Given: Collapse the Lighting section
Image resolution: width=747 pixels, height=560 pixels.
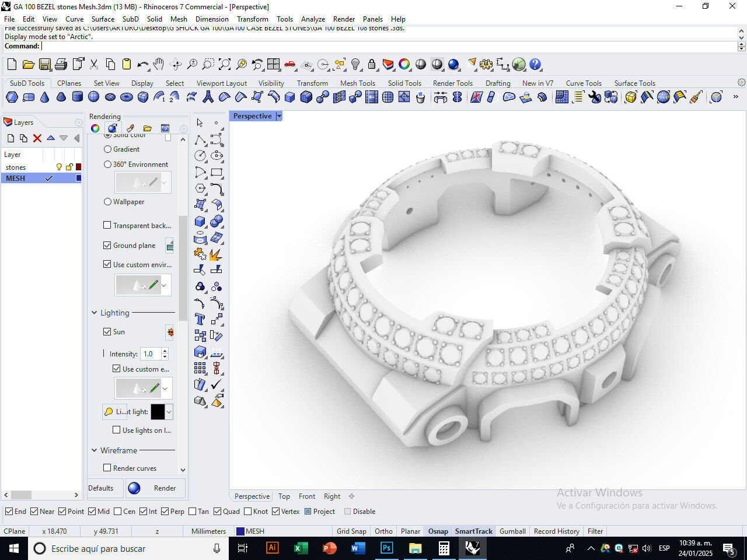Looking at the screenshot, I should [x=94, y=313].
